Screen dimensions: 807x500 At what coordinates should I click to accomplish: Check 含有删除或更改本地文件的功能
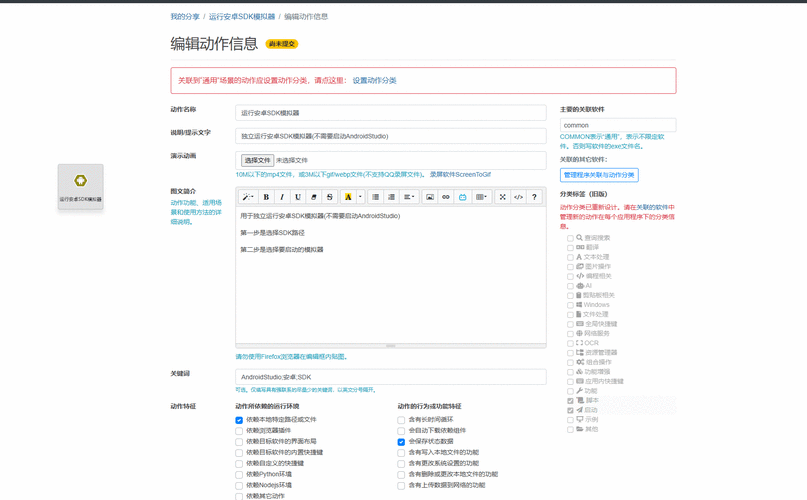pos(401,475)
